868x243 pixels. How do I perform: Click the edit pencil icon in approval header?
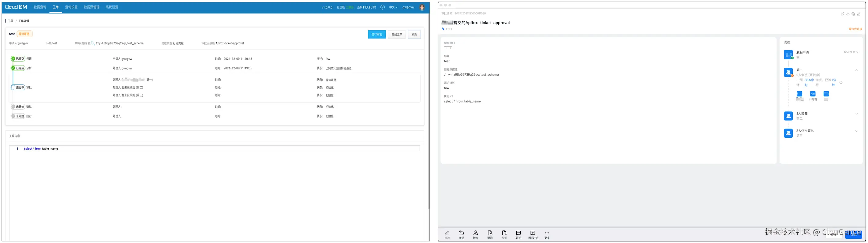(x=859, y=14)
